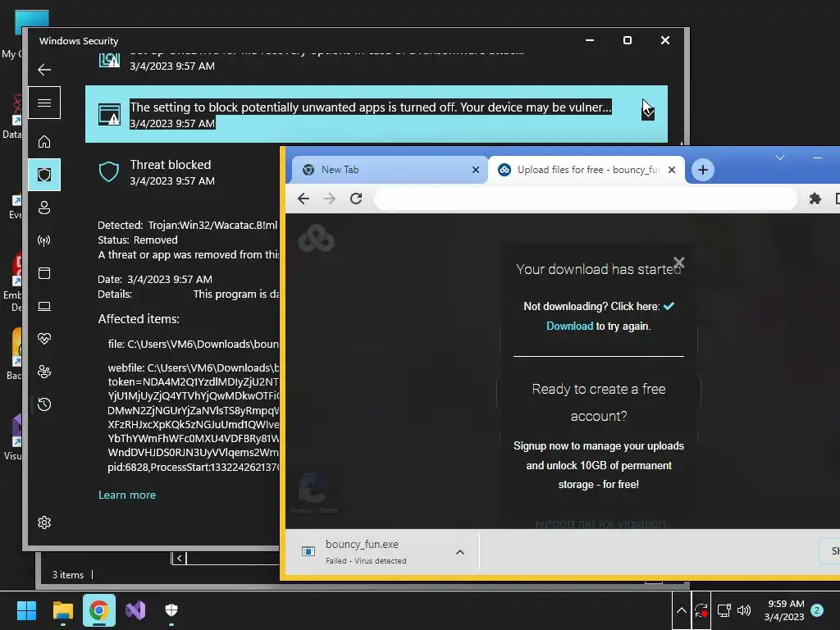840x630 pixels.
Task: Open Device performance & health heart icon
Action: point(44,339)
